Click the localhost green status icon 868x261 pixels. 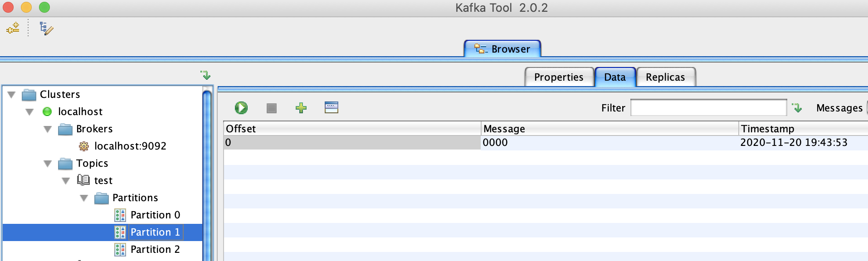coord(47,111)
